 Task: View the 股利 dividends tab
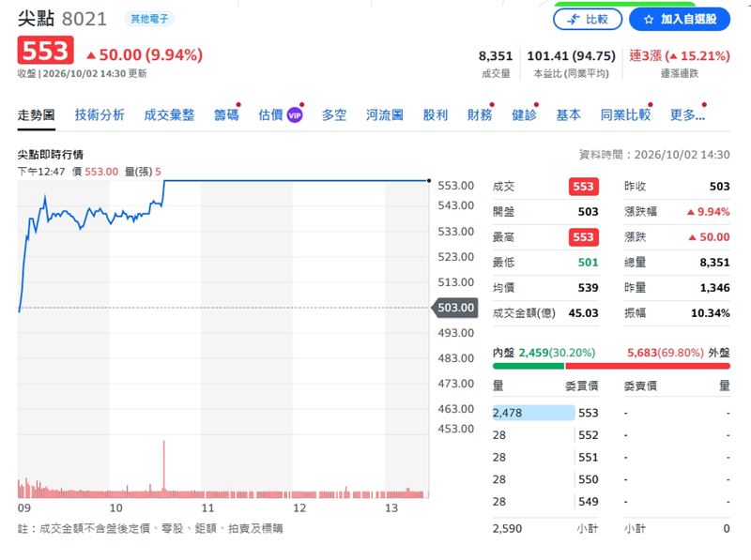436,115
